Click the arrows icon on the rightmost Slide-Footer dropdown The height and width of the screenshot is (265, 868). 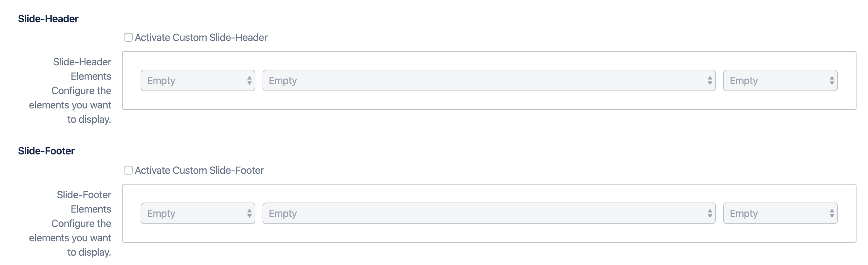(x=831, y=213)
